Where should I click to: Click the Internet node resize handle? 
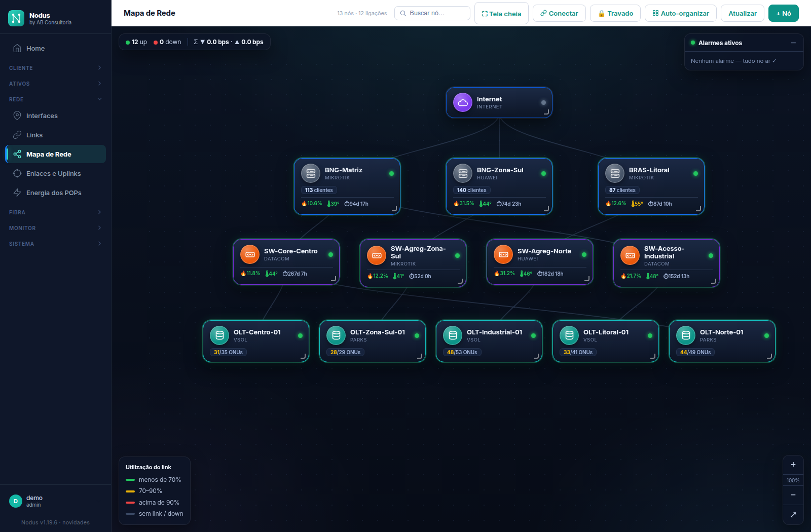pos(546,112)
